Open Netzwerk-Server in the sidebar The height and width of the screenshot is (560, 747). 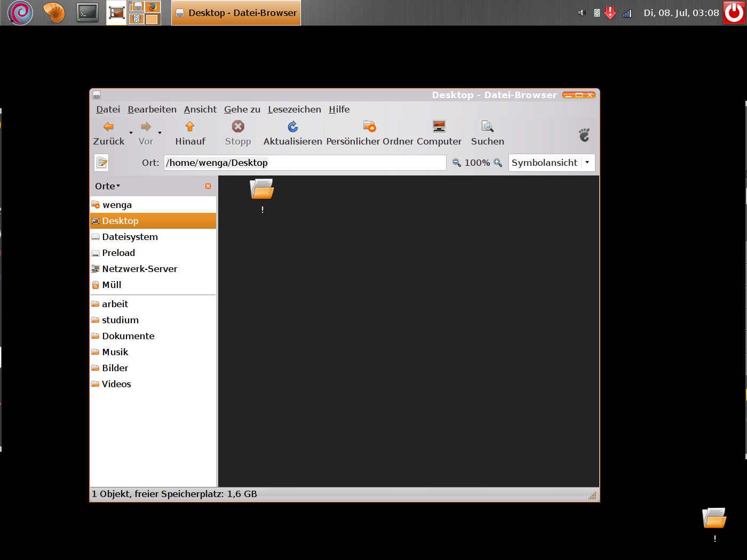click(x=153, y=269)
